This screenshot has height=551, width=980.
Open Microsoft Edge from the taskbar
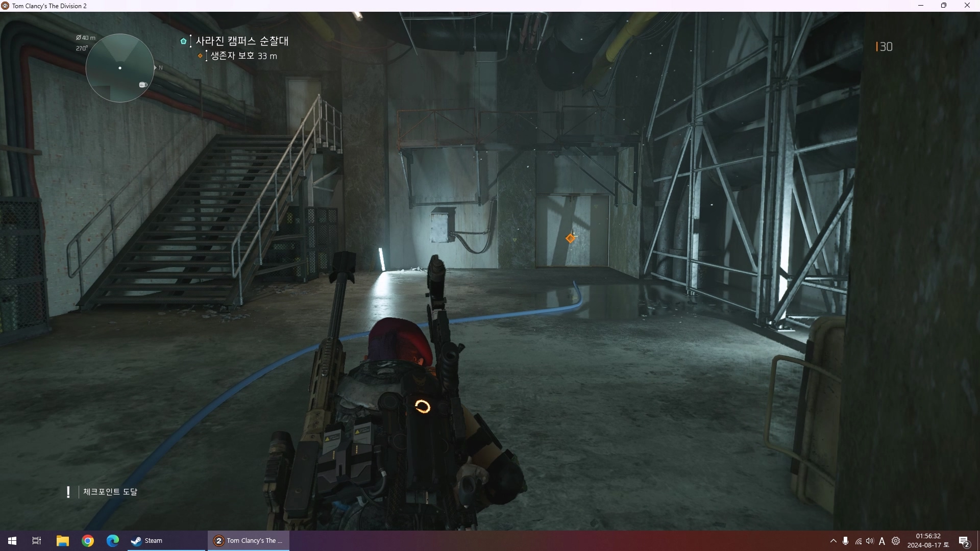[x=113, y=541]
